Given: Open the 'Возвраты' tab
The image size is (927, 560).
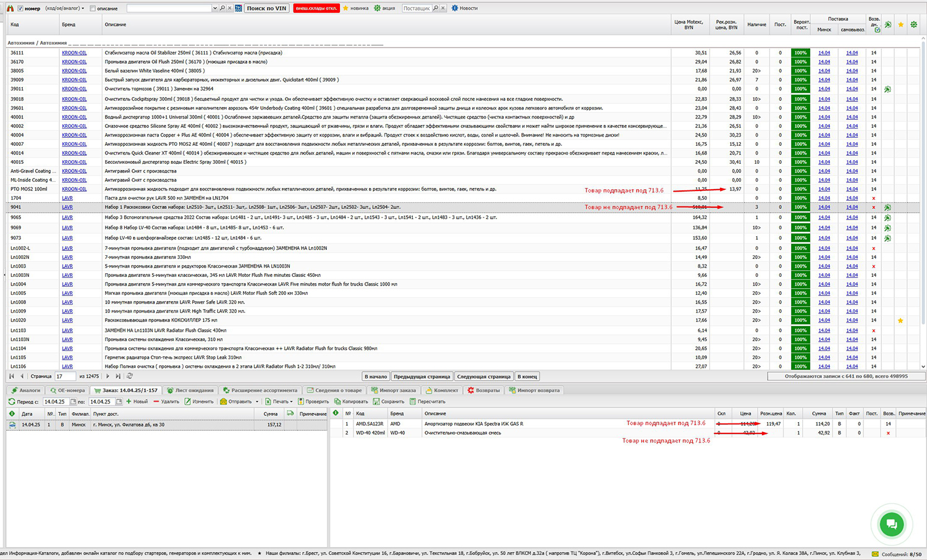Looking at the screenshot, I should [x=483, y=390].
